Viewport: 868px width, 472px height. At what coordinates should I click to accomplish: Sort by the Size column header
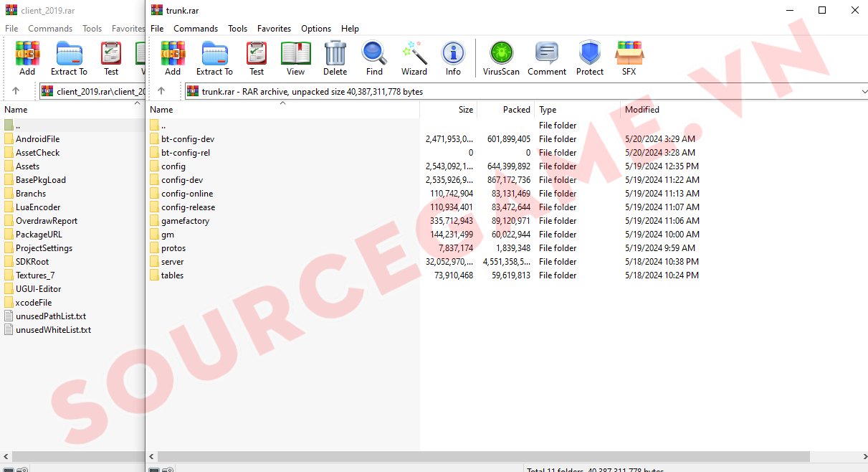[448, 110]
